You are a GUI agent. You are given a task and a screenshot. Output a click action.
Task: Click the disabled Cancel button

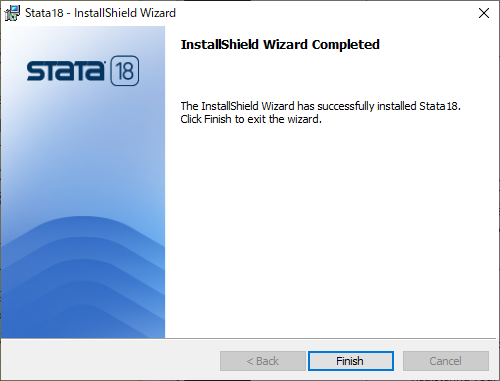point(446,361)
